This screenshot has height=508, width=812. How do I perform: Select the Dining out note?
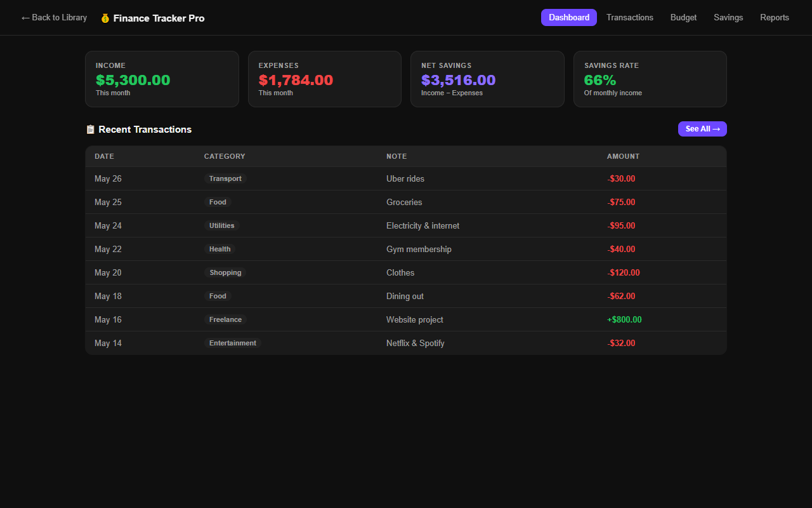[x=405, y=296]
